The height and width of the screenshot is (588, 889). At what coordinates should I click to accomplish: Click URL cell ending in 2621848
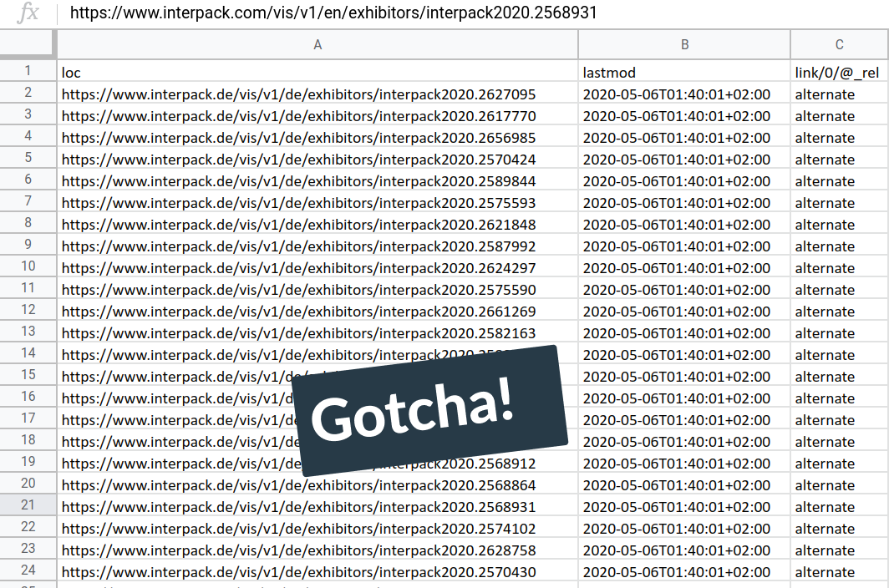point(317,225)
